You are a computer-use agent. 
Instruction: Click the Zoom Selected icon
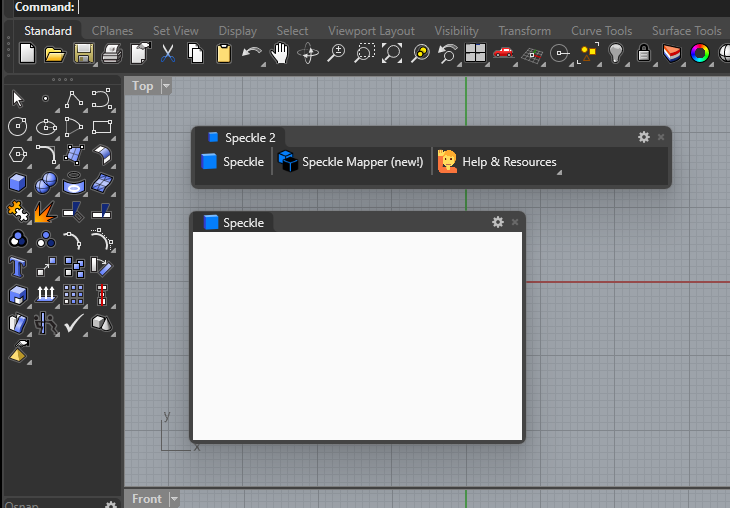(420, 54)
